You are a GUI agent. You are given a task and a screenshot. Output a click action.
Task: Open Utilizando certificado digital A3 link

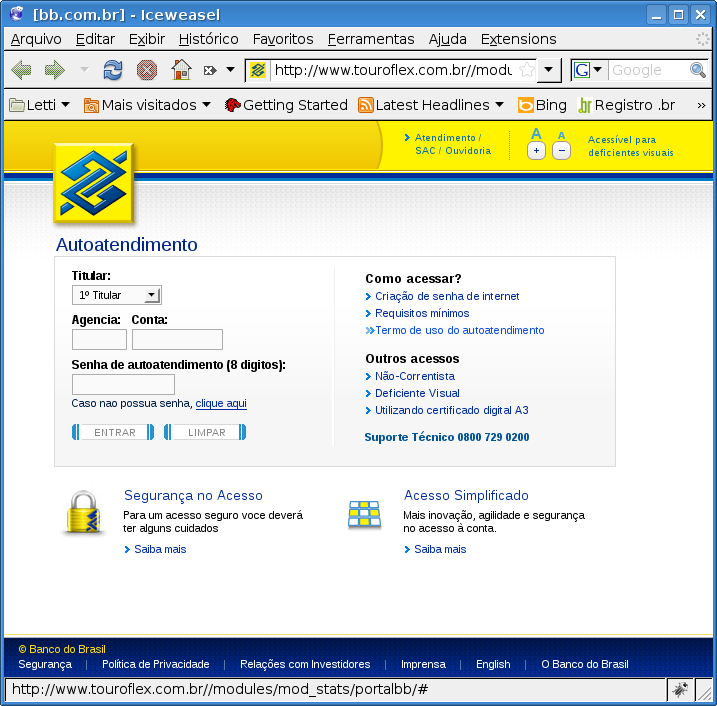[x=451, y=410]
